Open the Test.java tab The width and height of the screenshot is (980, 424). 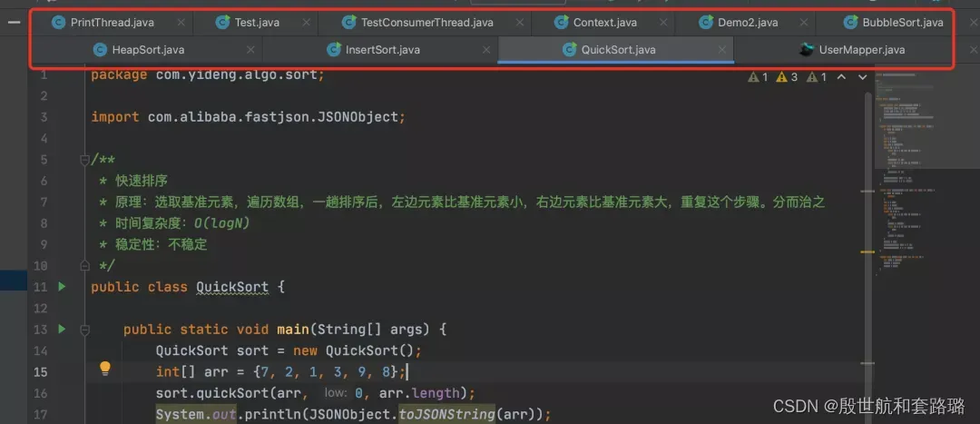pos(257,23)
